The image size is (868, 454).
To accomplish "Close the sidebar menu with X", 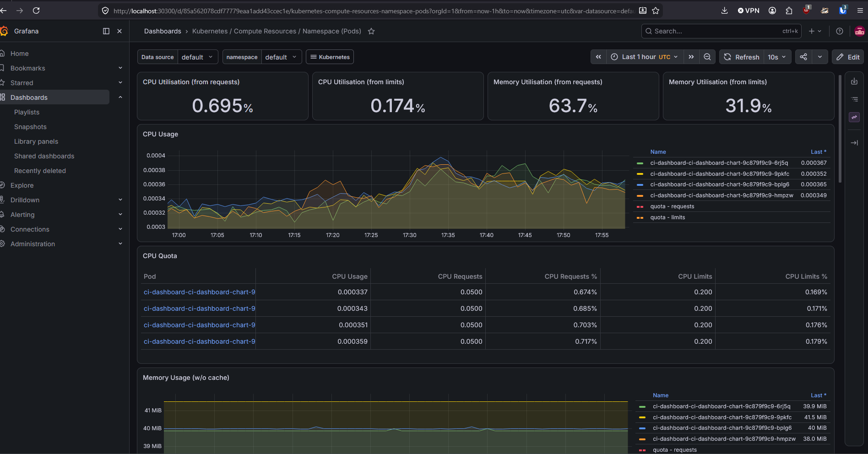I will pos(119,31).
